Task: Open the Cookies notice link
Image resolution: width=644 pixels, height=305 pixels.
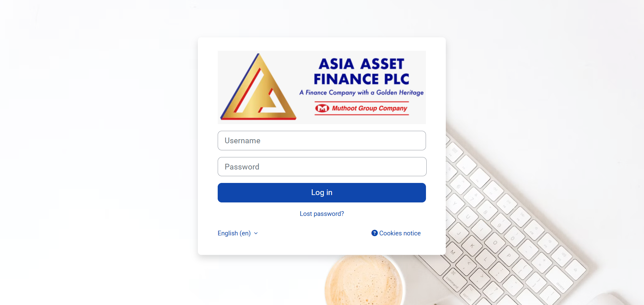Action: tap(400, 233)
